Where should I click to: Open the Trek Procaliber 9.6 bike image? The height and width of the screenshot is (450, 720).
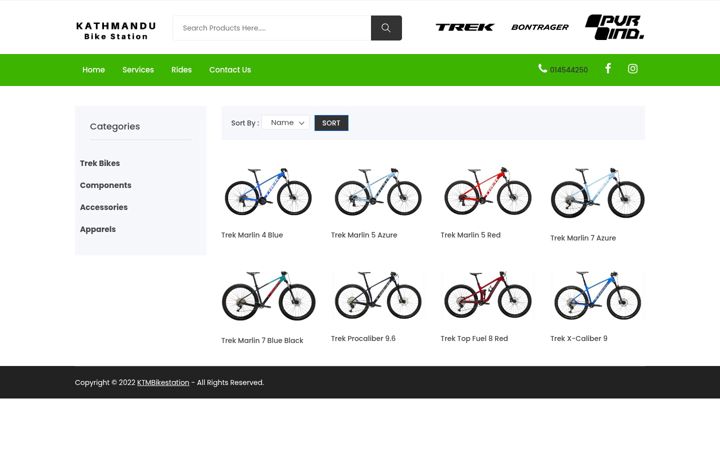378,295
